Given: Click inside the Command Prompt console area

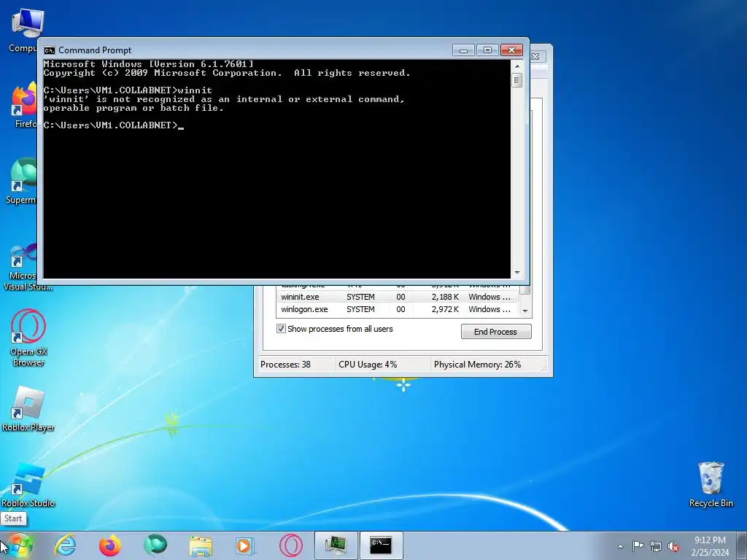Looking at the screenshot, I should pos(276,168).
